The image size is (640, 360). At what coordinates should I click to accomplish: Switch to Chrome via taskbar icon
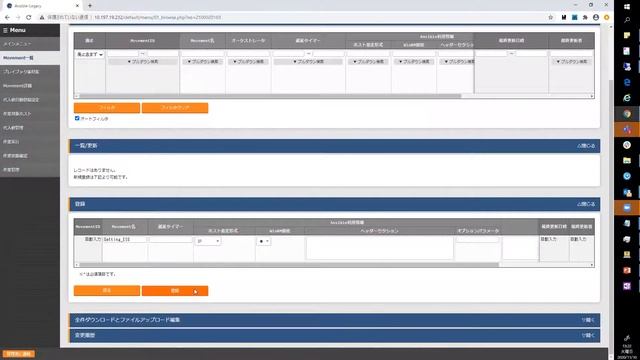pyautogui.click(x=627, y=114)
